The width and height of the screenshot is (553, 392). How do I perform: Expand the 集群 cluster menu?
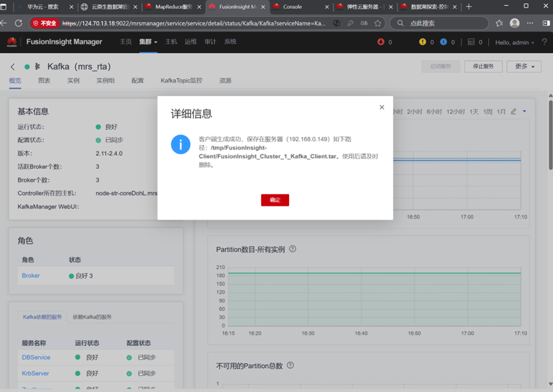pos(148,42)
